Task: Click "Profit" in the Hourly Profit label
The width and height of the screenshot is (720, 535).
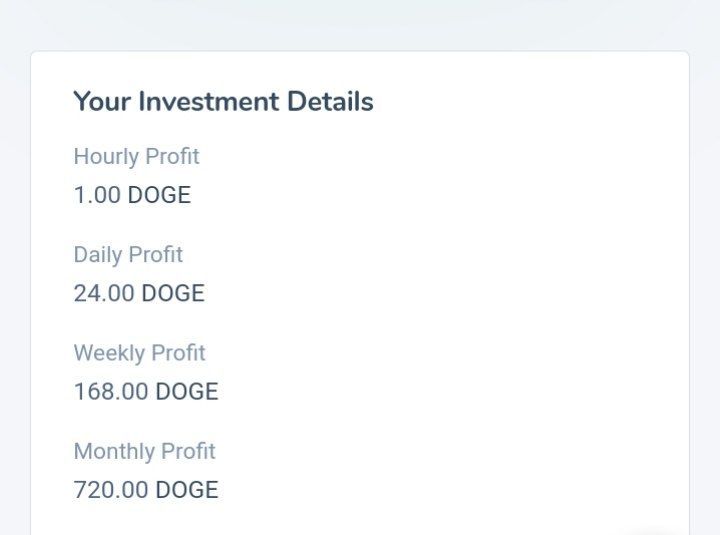Action: point(172,157)
